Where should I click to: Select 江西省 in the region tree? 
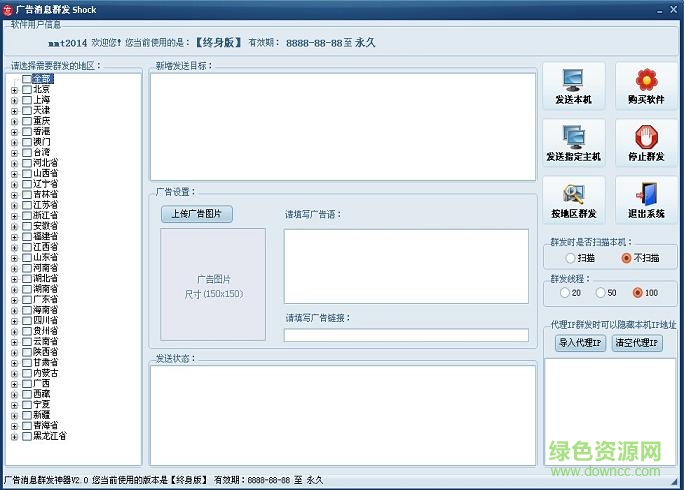(x=46, y=247)
